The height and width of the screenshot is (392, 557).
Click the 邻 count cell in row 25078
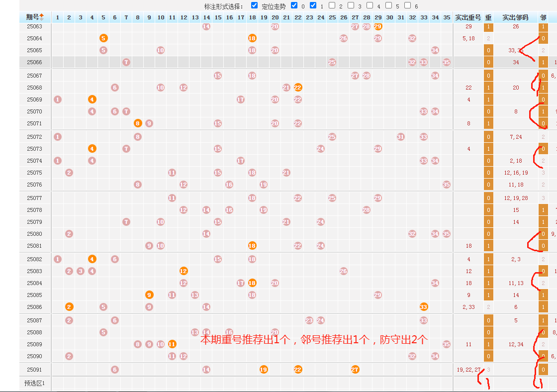point(543,210)
